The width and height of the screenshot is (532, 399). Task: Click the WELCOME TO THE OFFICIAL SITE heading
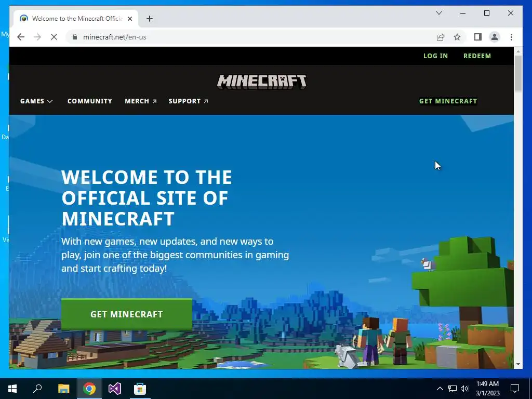click(147, 198)
